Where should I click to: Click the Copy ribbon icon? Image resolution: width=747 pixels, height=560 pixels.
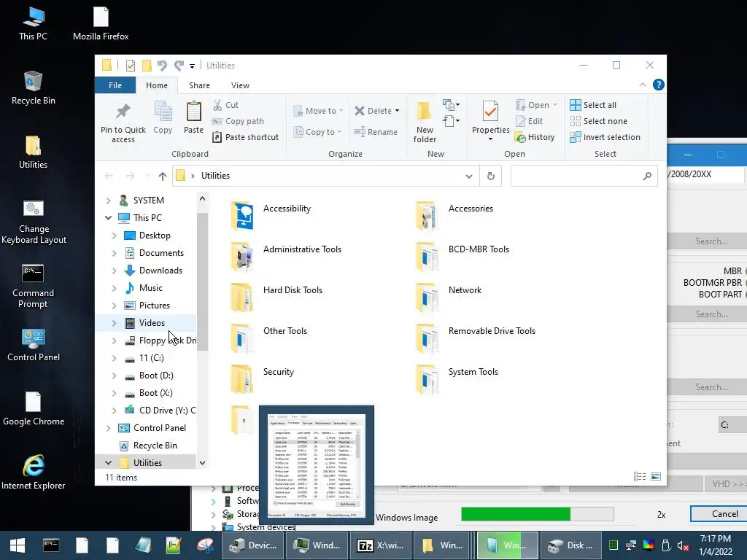click(x=163, y=117)
